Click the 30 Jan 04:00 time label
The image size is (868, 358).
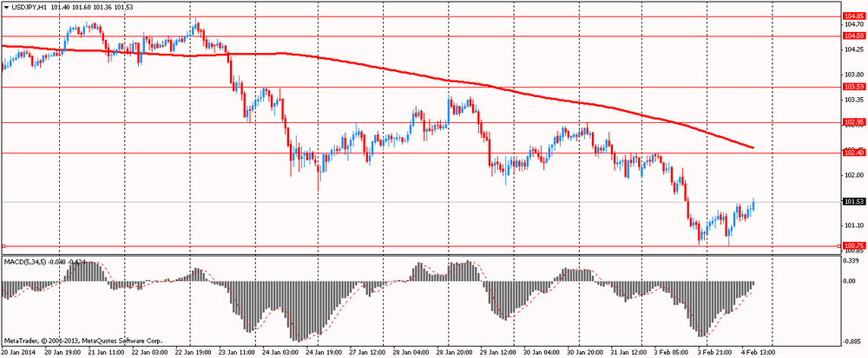tap(542, 351)
